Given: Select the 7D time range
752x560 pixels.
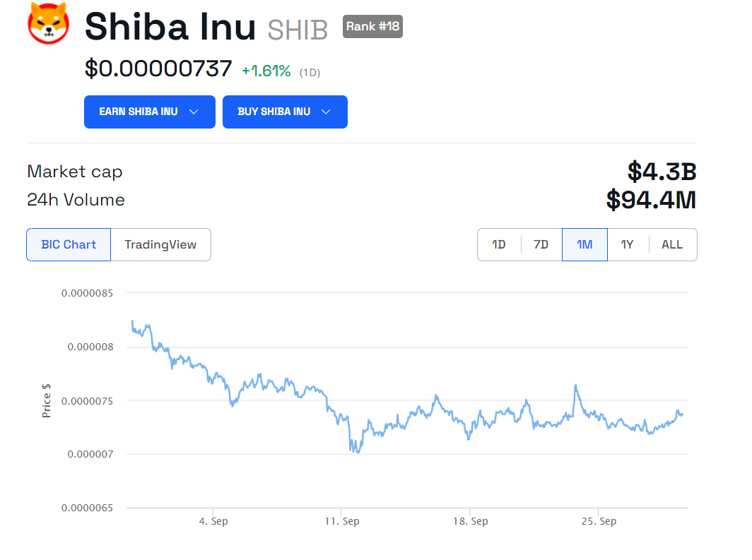Looking at the screenshot, I should (541, 244).
